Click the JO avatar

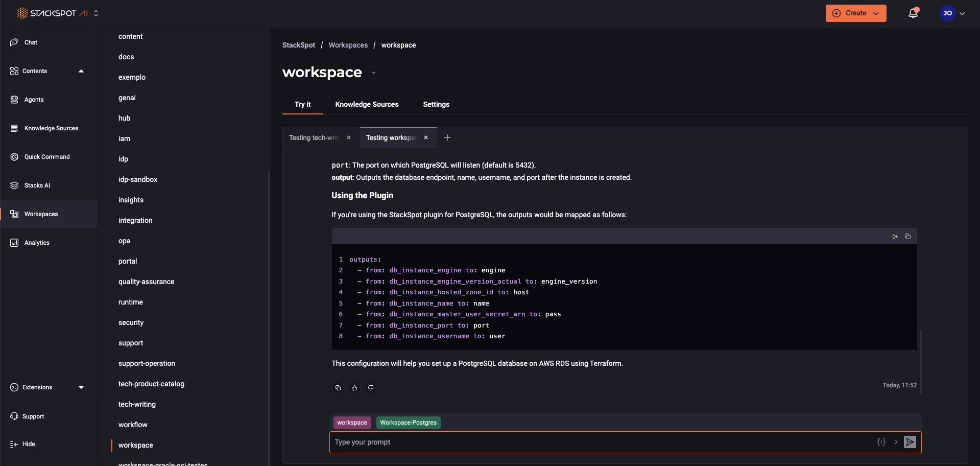(x=947, y=13)
